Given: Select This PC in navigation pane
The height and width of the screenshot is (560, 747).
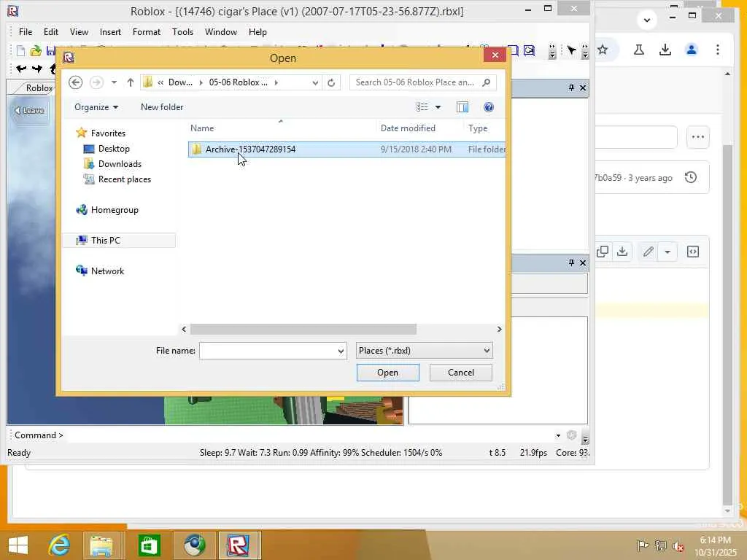Looking at the screenshot, I should click(x=105, y=241).
